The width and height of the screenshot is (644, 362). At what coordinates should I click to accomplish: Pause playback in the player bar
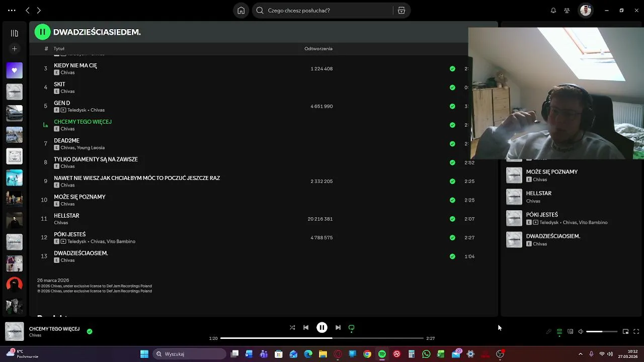coord(322,327)
